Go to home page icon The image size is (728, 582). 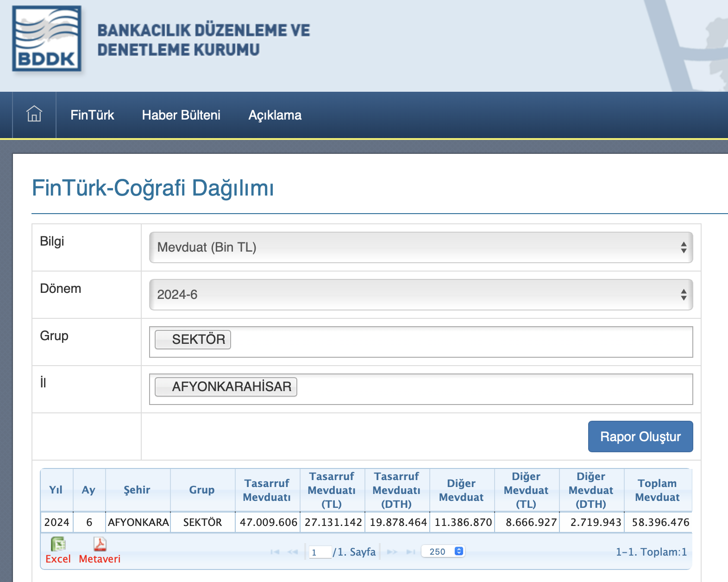[34, 114]
